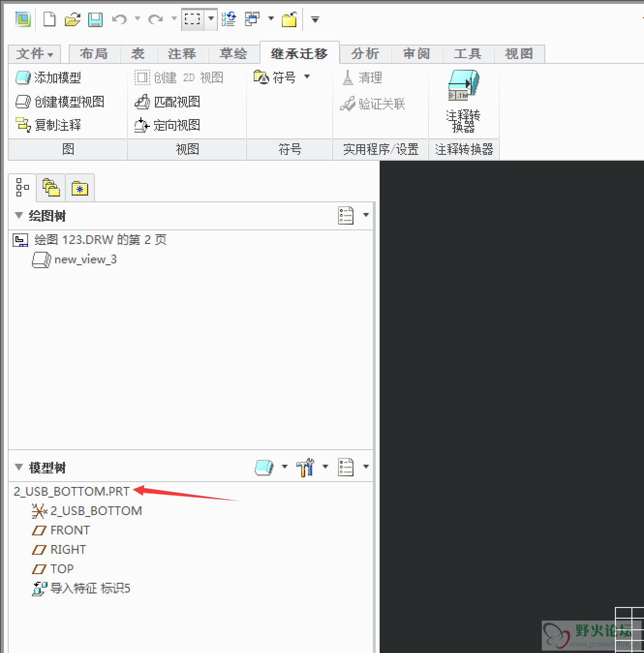Screen dimensions: 644x653
Task: Switch to the 视图 ribbon tab
Action: [519, 54]
